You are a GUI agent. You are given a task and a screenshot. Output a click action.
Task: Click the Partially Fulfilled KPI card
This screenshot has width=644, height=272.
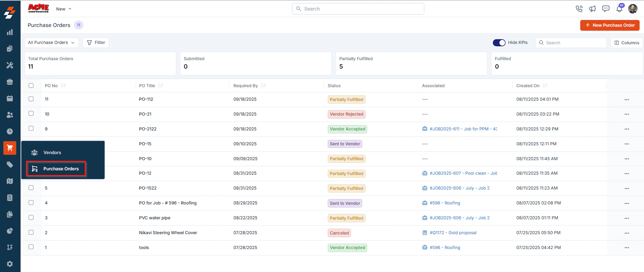tap(411, 63)
